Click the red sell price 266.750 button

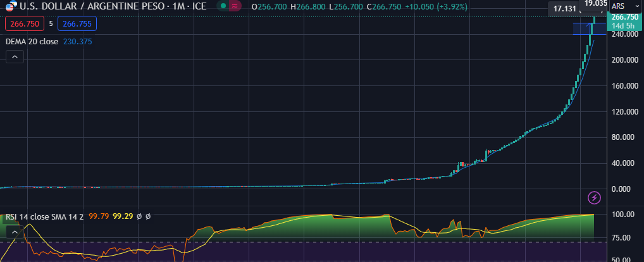coord(25,24)
